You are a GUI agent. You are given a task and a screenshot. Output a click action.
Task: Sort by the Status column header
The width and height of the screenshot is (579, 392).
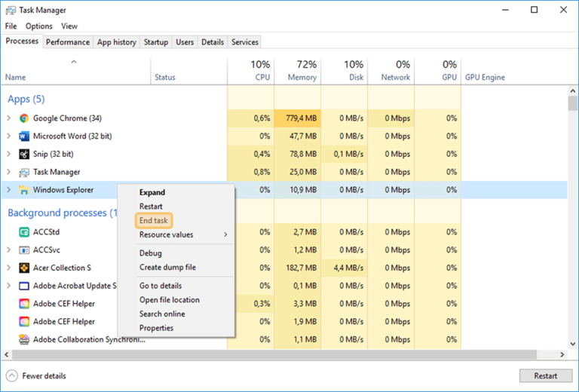[189, 72]
